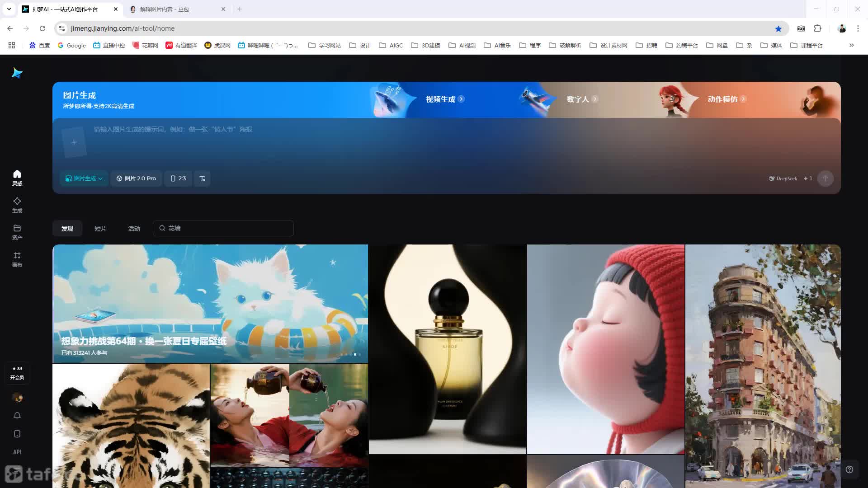Reload the page with the refresh icon
This screenshot has height=488, width=868.
[42, 28]
